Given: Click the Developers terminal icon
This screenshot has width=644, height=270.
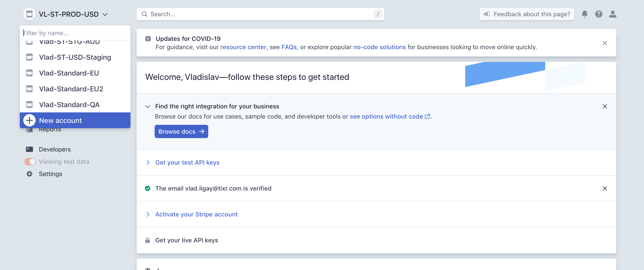Looking at the screenshot, I should (x=29, y=149).
